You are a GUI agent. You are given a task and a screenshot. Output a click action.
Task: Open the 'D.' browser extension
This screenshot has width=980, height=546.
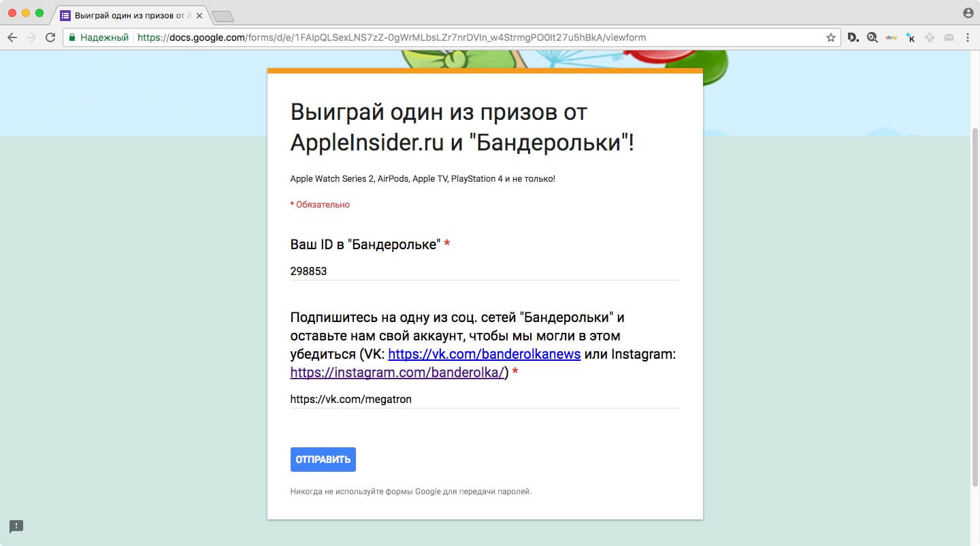(x=853, y=38)
